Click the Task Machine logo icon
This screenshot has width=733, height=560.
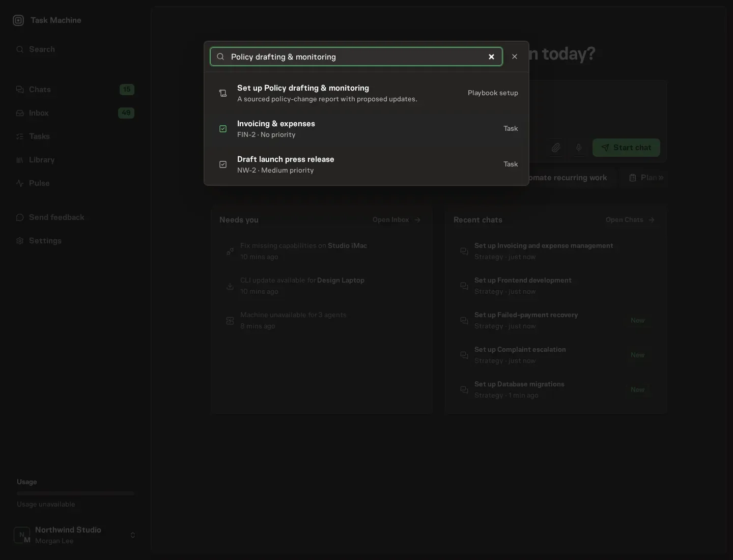pyautogui.click(x=18, y=20)
